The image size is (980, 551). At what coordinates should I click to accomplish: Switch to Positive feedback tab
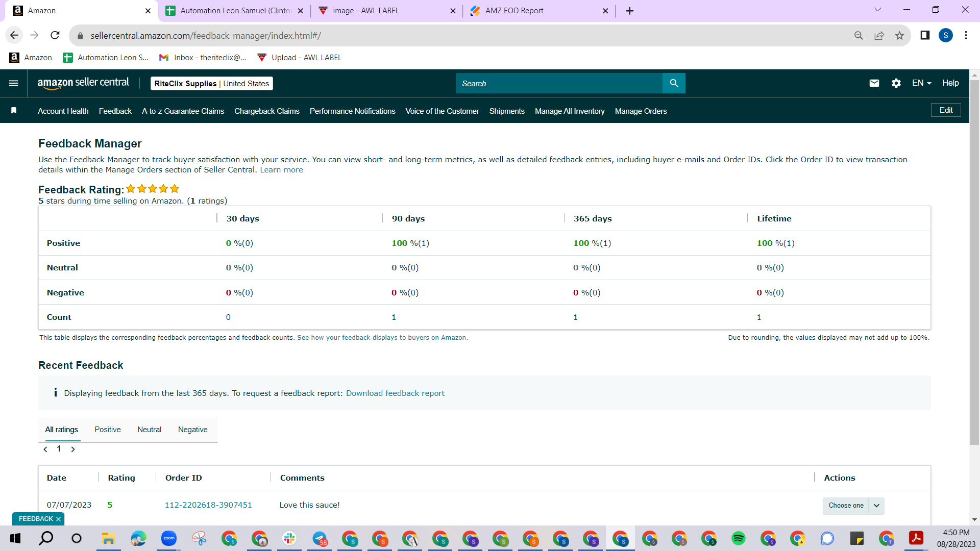tap(108, 430)
